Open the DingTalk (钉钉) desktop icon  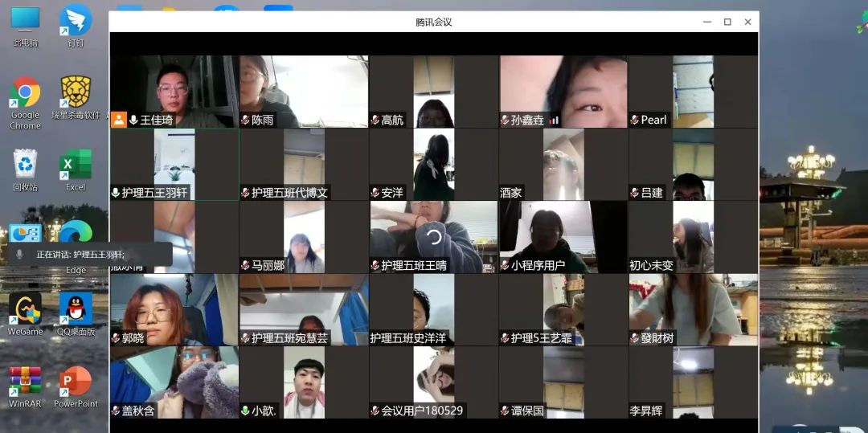tap(76, 21)
